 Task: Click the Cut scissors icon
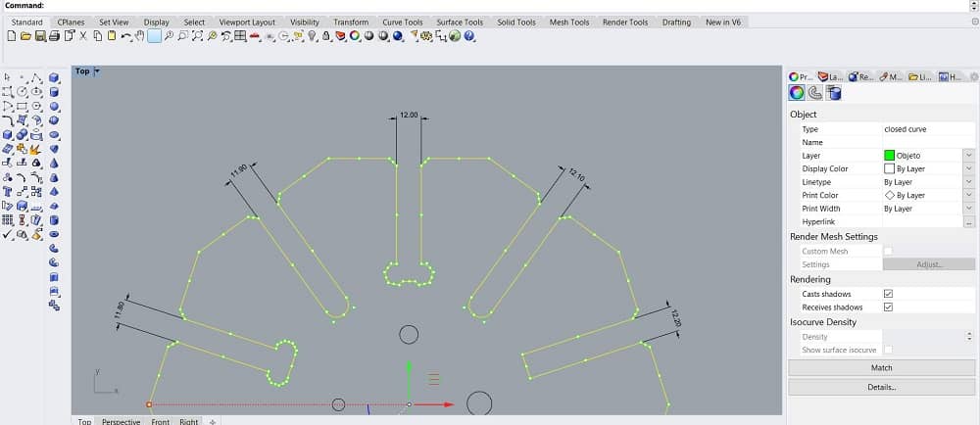(x=82, y=35)
